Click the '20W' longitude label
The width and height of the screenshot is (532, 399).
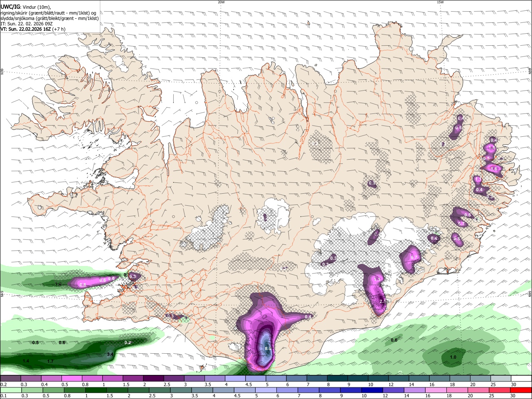[221, 2]
